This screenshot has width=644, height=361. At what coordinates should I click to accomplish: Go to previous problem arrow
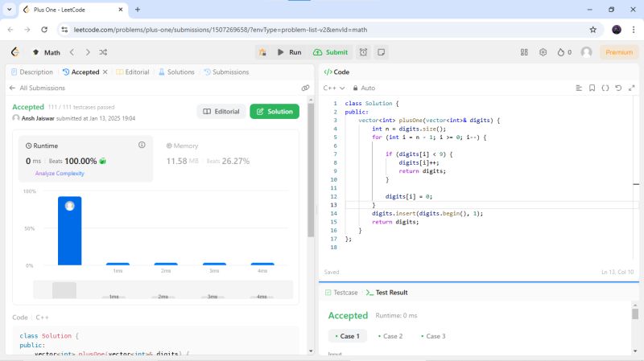(x=72, y=52)
